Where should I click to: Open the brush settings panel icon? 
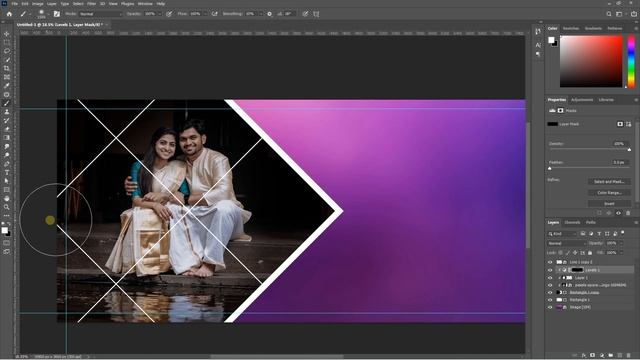(x=57, y=14)
